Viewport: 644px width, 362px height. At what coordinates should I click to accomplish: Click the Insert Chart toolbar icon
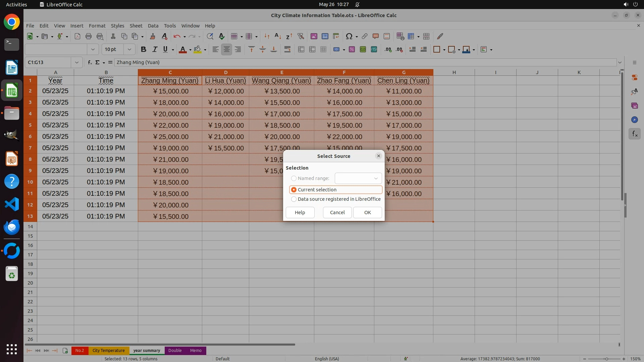click(x=325, y=36)
